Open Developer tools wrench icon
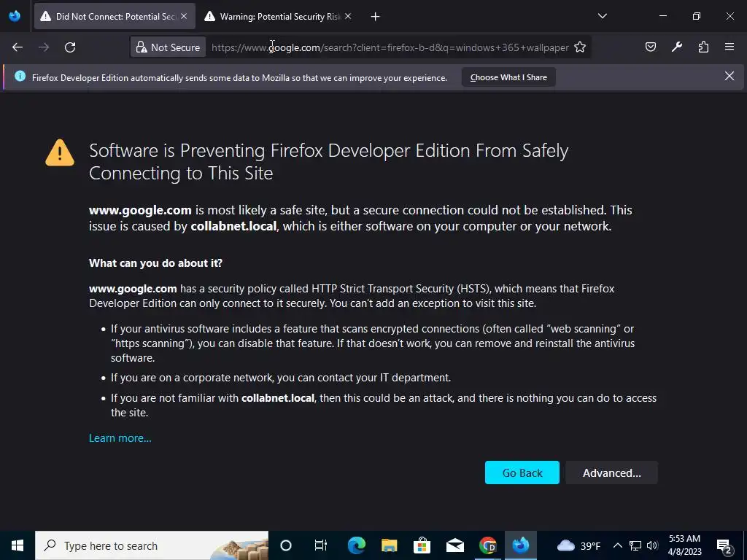This screenshot has height=560, width=747. click(x=677, y=47)
